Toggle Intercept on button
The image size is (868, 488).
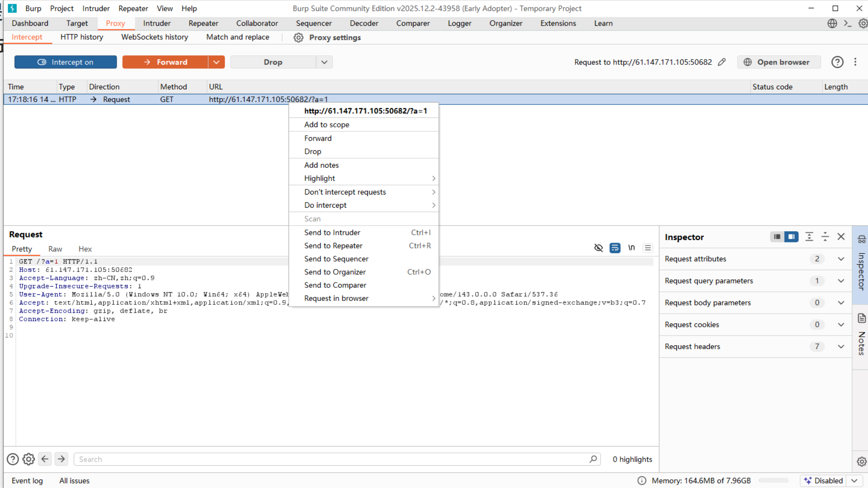66,62
